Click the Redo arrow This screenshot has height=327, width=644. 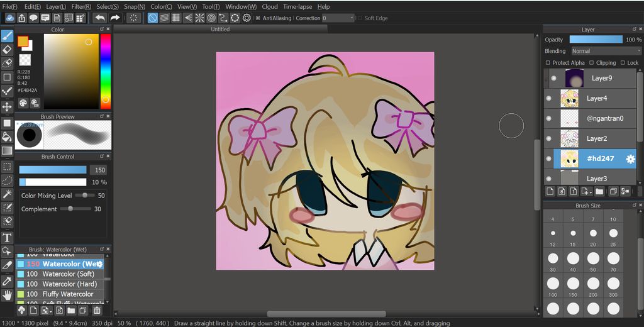pyautogui.click(x=115, y=18)
